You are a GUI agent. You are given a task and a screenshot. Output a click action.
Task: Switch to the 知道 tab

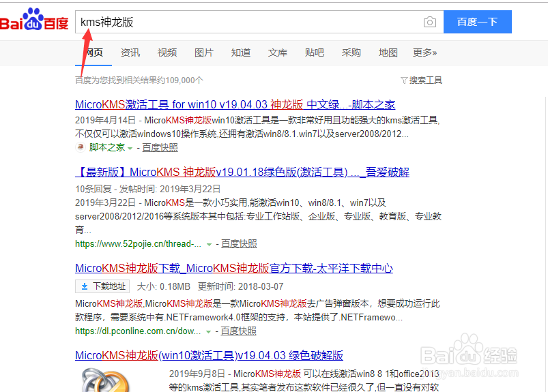[241, 52]
